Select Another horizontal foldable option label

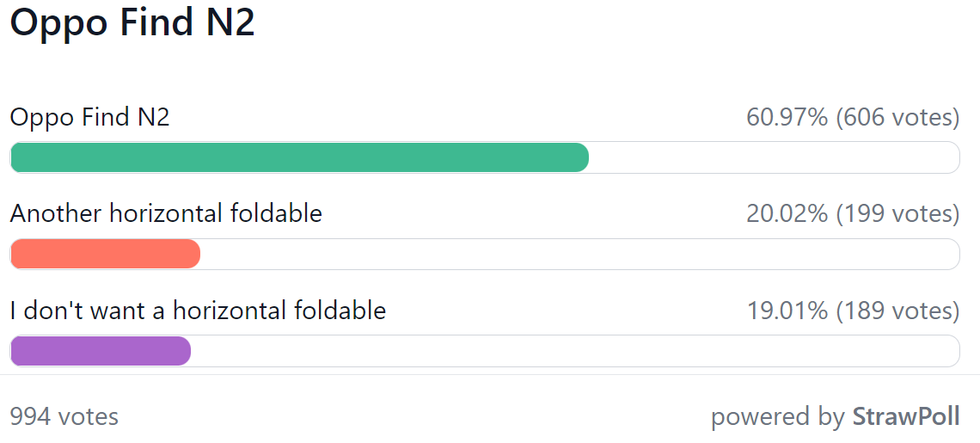(166, 214)
